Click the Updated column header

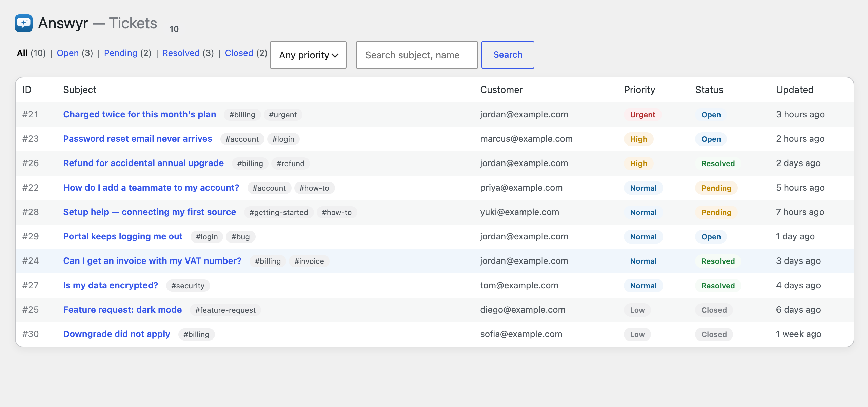(x=794, y=90)
